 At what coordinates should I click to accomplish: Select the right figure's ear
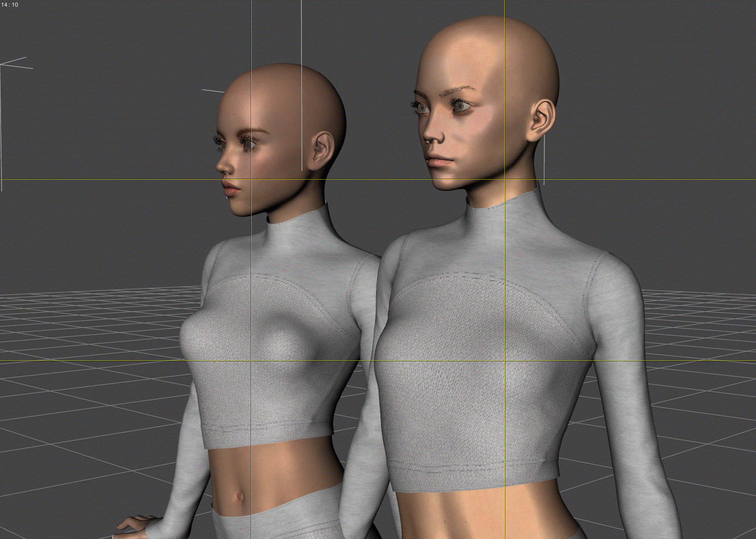click(541, 120)
